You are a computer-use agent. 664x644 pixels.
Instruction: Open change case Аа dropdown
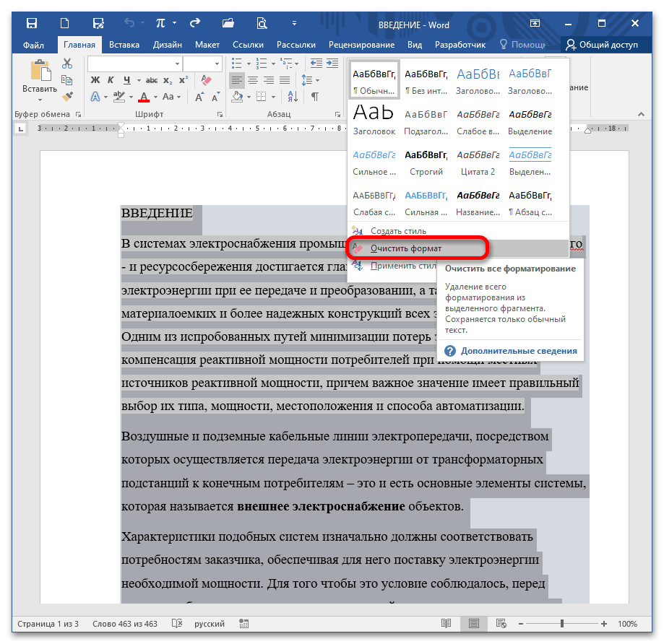point(171,97)
